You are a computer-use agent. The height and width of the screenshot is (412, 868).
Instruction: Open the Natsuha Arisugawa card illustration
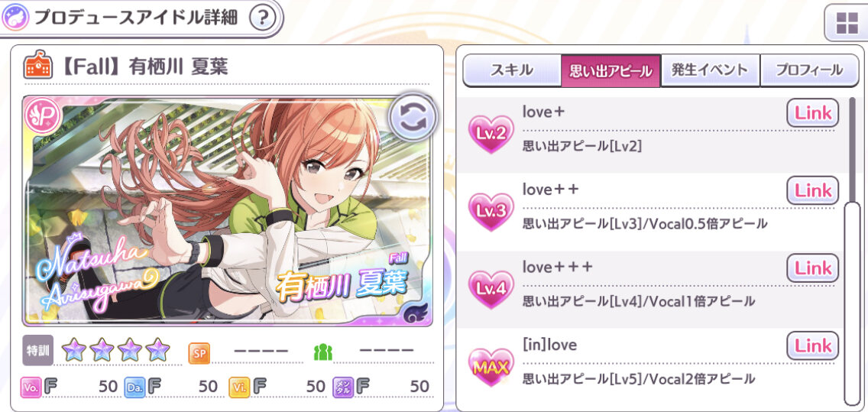[x=228, y=210]
